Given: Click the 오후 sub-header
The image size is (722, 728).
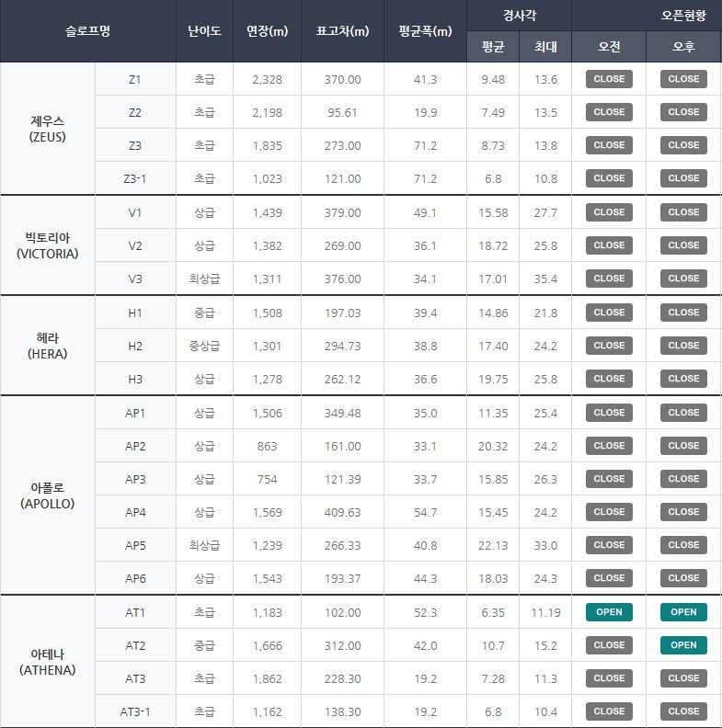Looking at the screenshot, I should [683, 47].
